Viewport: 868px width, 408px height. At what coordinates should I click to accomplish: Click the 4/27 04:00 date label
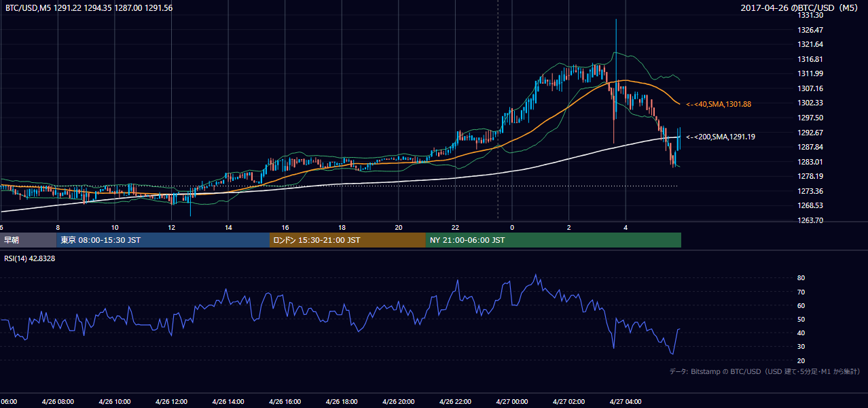pyautogui.click(x=626, y=402)
